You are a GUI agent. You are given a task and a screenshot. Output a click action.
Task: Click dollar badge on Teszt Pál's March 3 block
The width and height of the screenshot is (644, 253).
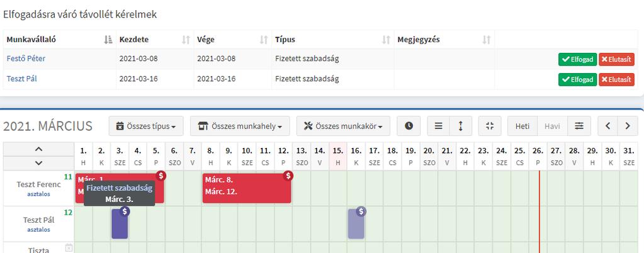125,211
